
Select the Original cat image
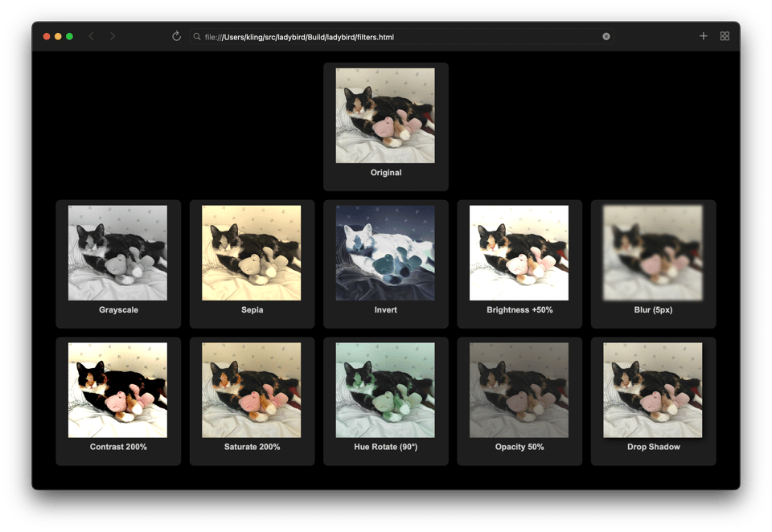coord(386,115)
